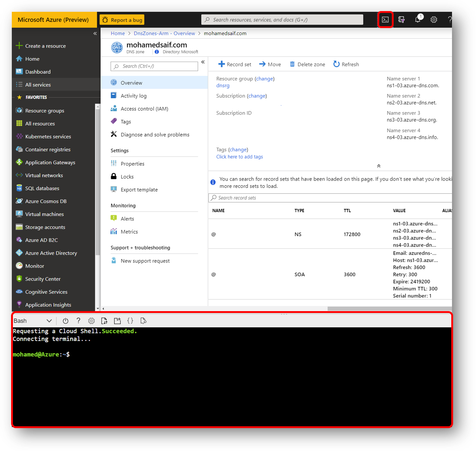This screenshot has width=476, height=451.
Task: Open Cloud Shell settings gear
Action: coord(92,321)
